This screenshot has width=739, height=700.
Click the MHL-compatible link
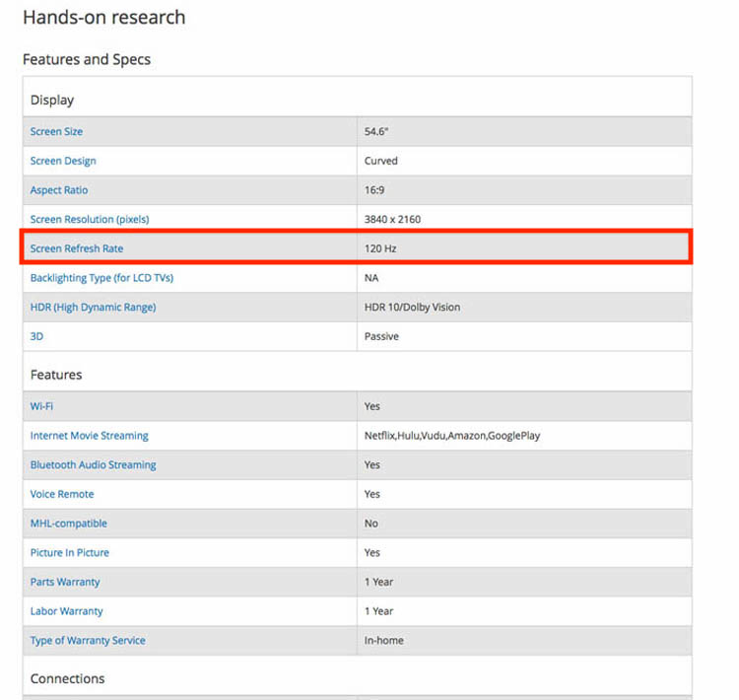click(x=69, y=524)
